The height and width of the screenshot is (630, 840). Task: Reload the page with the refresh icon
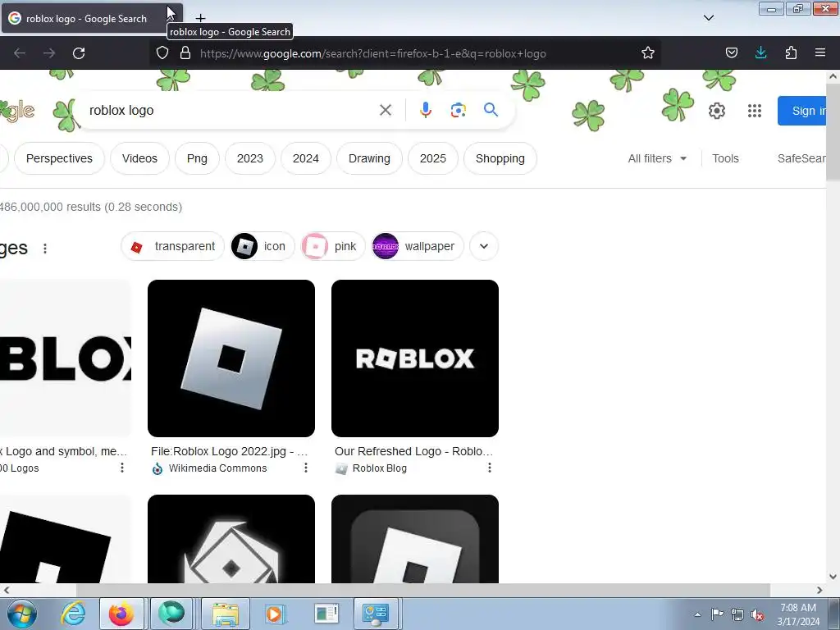pyautogui.click(x=79, y=53)
